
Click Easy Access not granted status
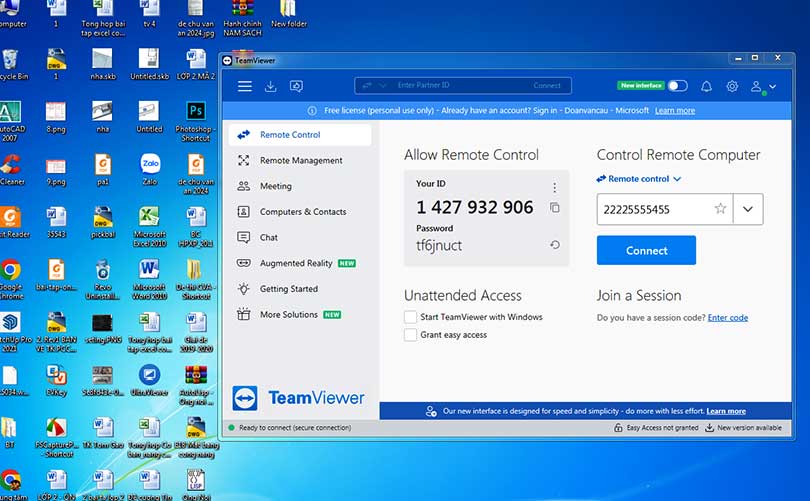(x=656, y=428)
